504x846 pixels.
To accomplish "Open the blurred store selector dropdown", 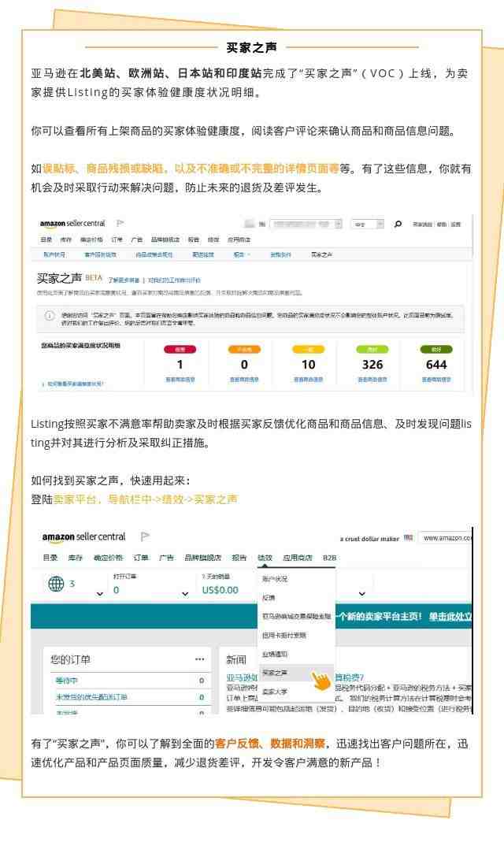I will [x=306, y=224].
